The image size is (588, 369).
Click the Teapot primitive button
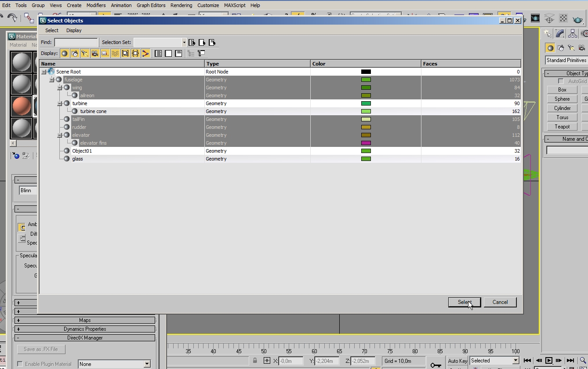pos(562,127)
